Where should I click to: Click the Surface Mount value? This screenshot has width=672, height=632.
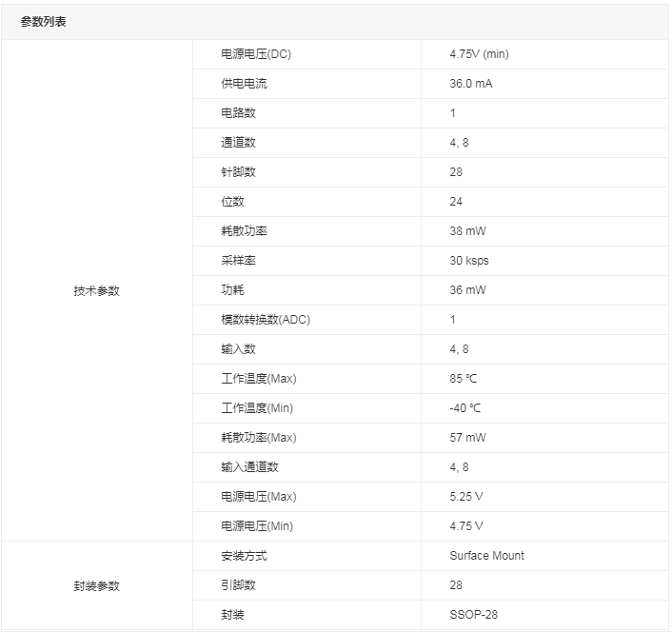tap(486, 556)
